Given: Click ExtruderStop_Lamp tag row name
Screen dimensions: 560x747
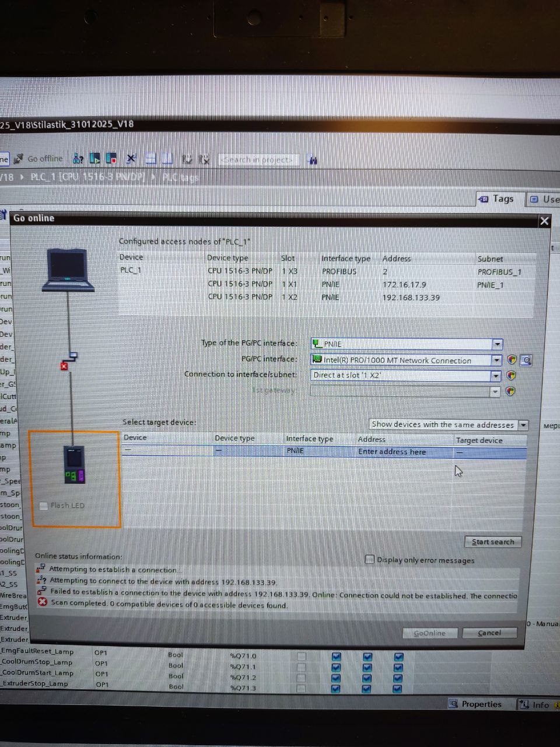Looking at the screenshot, I should pyautogui.click(x=34, y=683).
